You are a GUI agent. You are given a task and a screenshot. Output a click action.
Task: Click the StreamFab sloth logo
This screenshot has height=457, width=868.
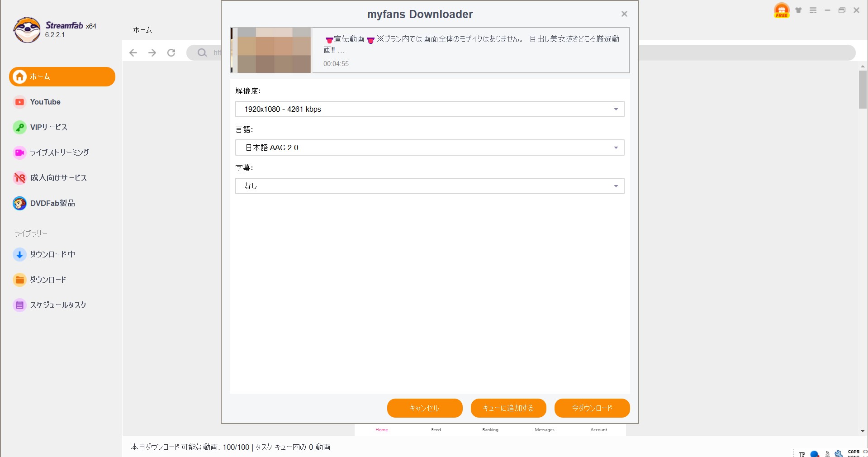27,30
